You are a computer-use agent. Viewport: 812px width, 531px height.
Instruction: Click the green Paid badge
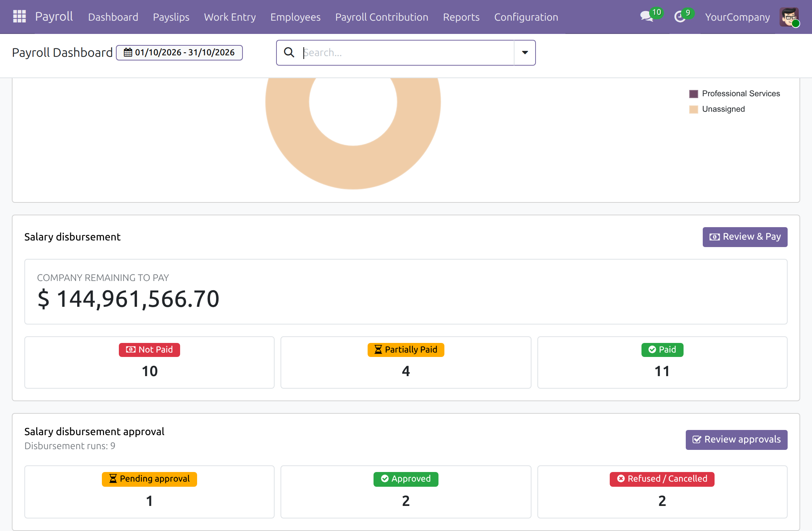click(x=662, y=350)
